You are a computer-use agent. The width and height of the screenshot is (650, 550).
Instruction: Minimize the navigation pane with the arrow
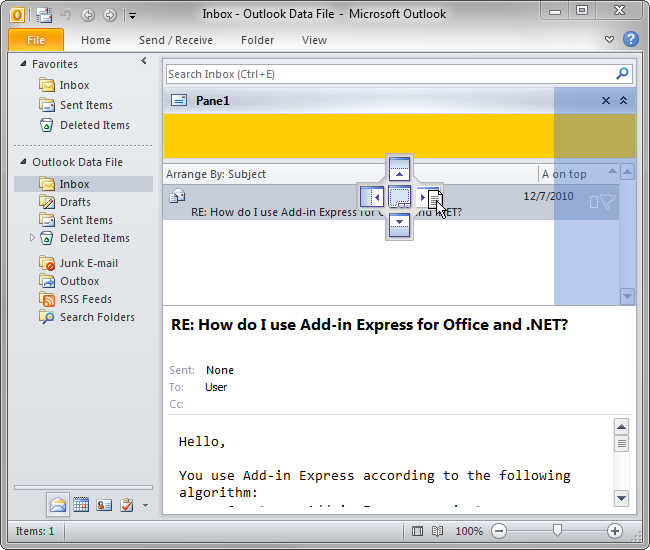click(144, 61)
